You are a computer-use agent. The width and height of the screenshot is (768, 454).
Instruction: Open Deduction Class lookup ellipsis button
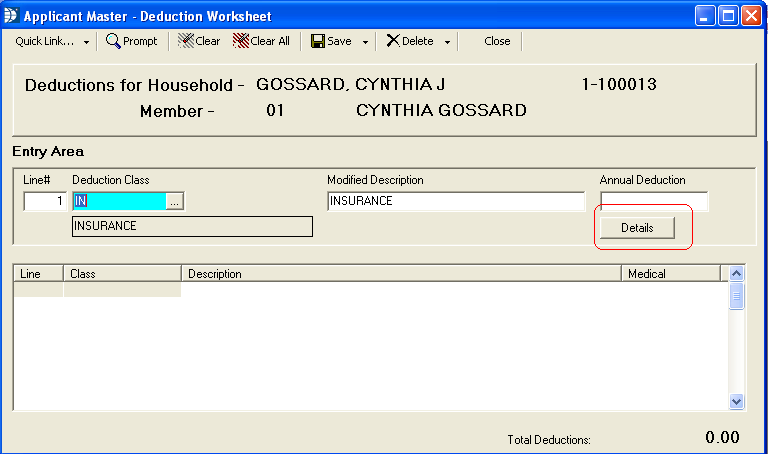[175, 201]
